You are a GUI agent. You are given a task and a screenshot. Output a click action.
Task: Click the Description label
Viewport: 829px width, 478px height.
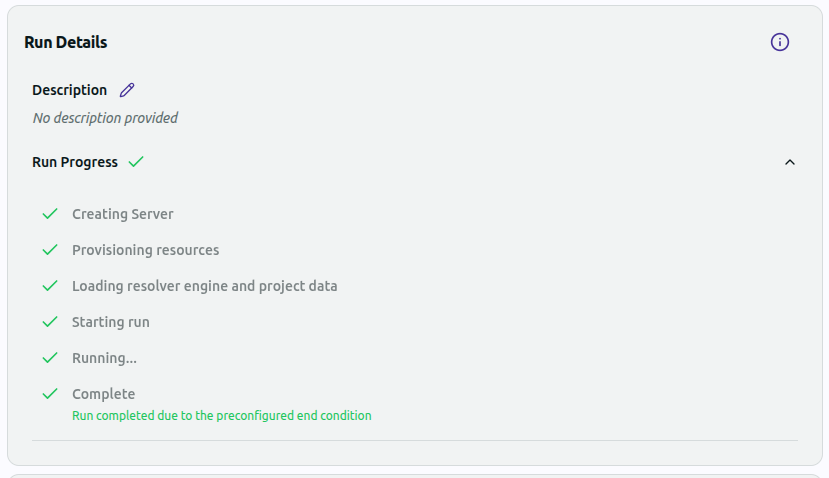[69, 90]
